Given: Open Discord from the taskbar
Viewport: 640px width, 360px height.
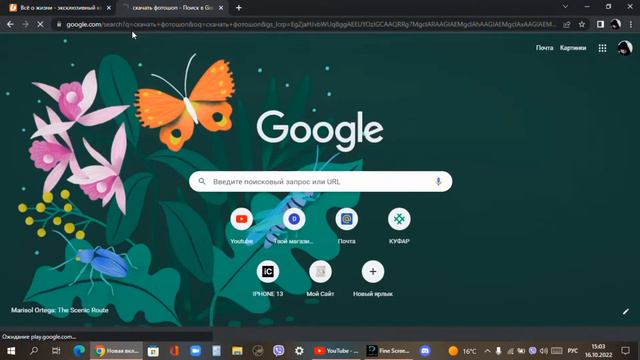Looking at the screenshot, I should point(425,351).
